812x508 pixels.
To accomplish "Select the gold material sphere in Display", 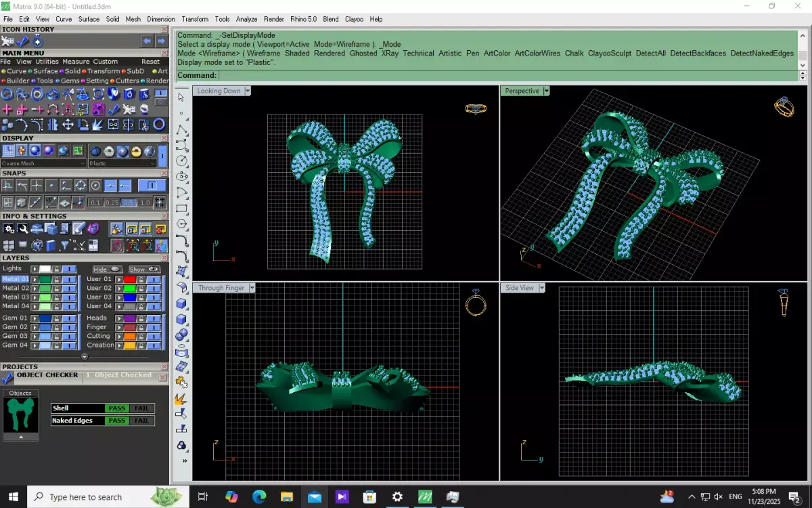I will point(136,151).
